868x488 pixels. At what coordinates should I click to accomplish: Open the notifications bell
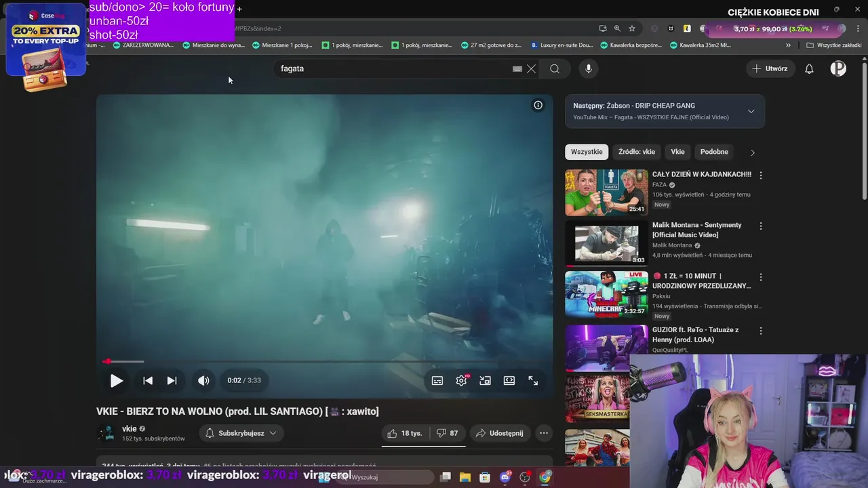809,68
